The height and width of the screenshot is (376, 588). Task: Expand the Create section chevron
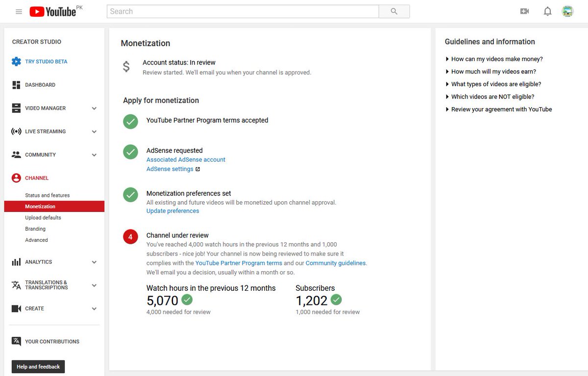click(x=94, y=309)
